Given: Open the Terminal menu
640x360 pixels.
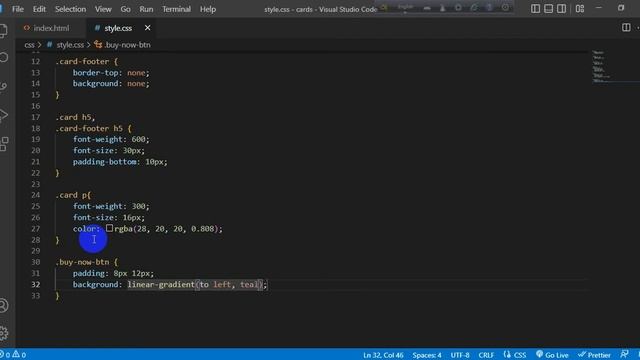Looking at the screenshot, I should pyautogui.click(x=176, y=9).
